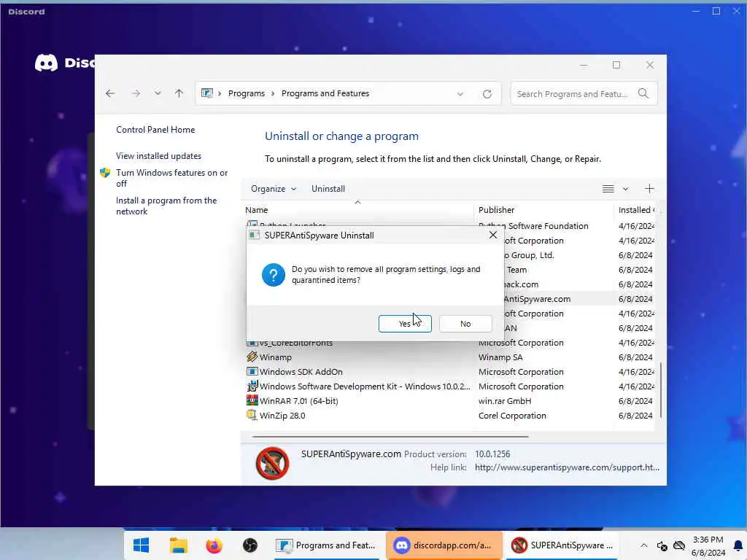Click product version 10.0.1256 value

coord(492,454)
